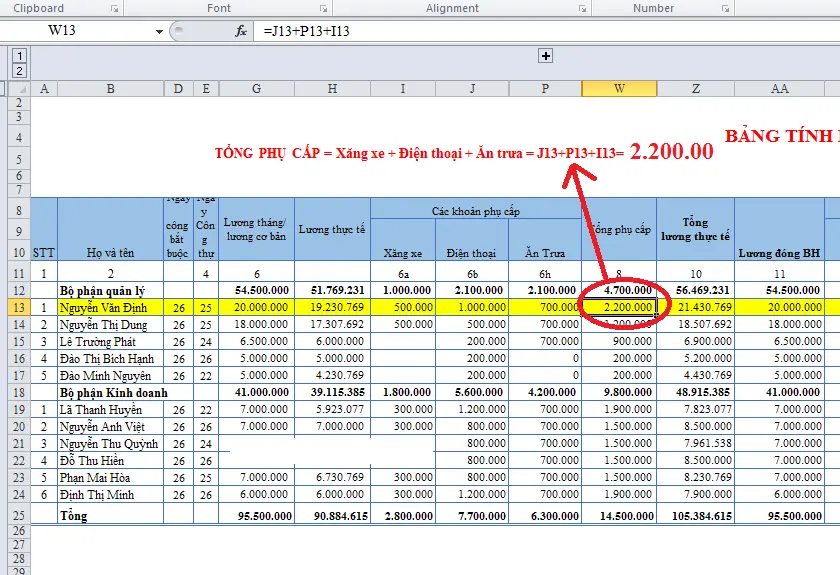Click the Insert Function fx icon

241,31
